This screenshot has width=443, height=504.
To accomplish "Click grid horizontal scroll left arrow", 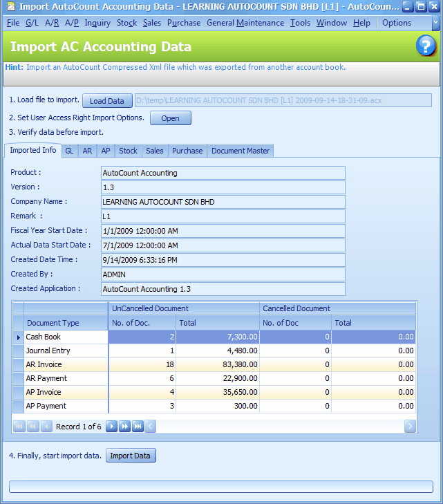I will tap(151, 427).
